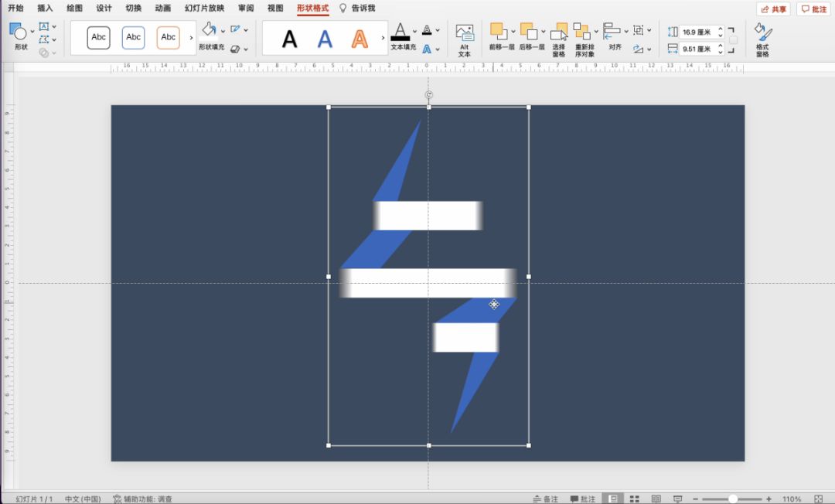Click the 对齐 align icon
Viewport: 835px width, 504px height.
click(x=612, y=31)
